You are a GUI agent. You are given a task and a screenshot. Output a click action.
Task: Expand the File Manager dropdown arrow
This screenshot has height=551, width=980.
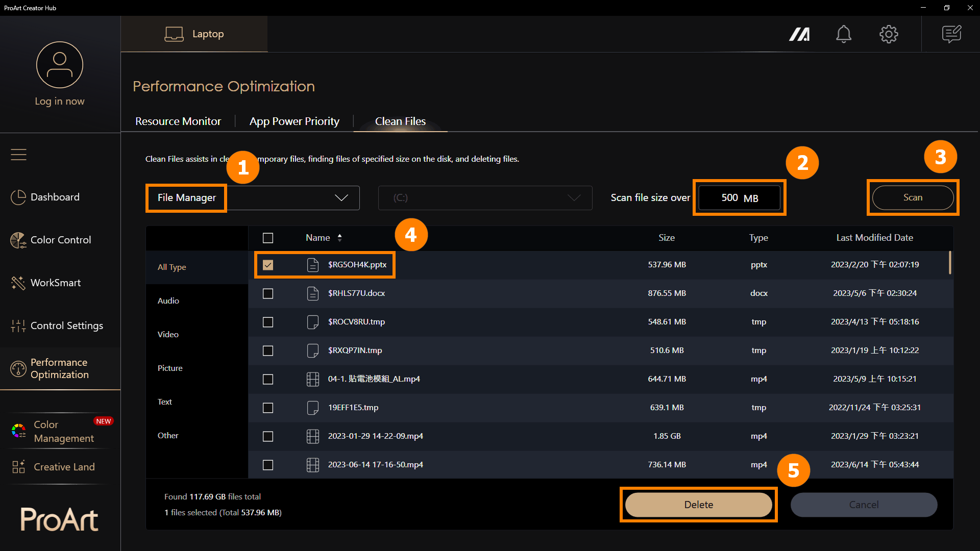click(341, 198)
